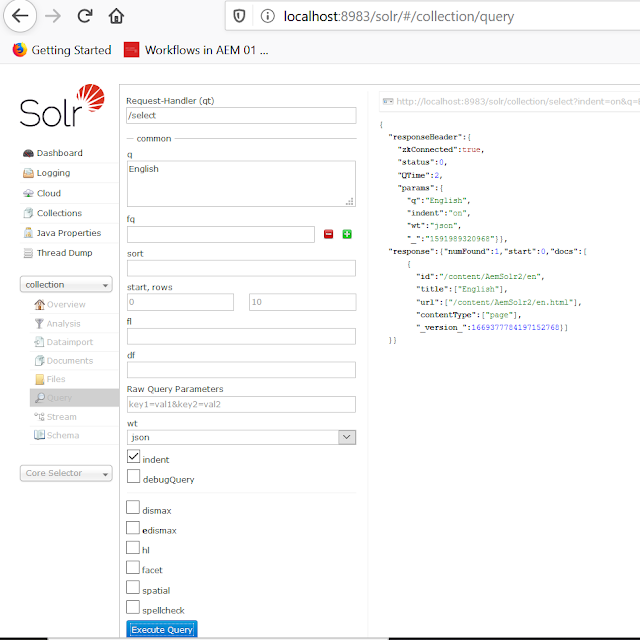Screen dimensions: 640x640
Task: Open the Analysis menu item
Action: click(x=63, y=324)
